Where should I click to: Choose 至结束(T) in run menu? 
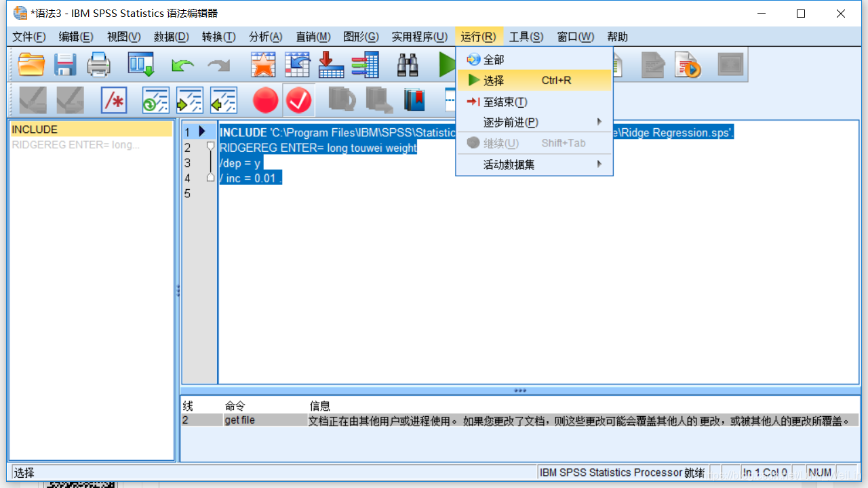tap(534, 102)
